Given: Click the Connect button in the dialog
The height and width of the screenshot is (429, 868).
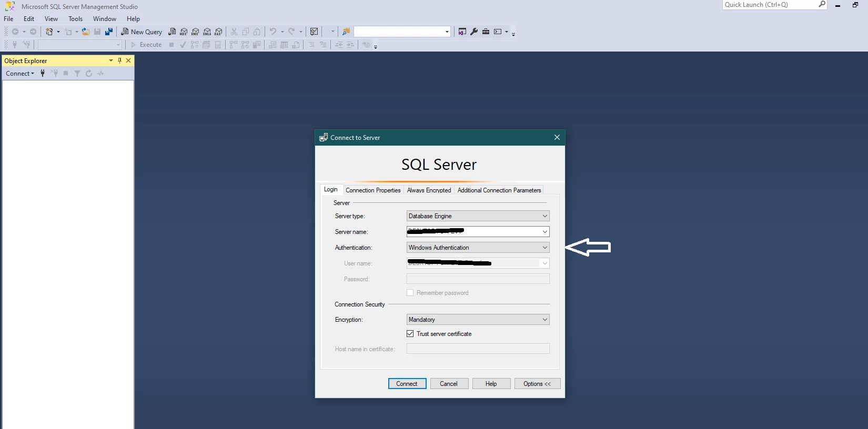Looking at the screenshot, I should 407,384.
